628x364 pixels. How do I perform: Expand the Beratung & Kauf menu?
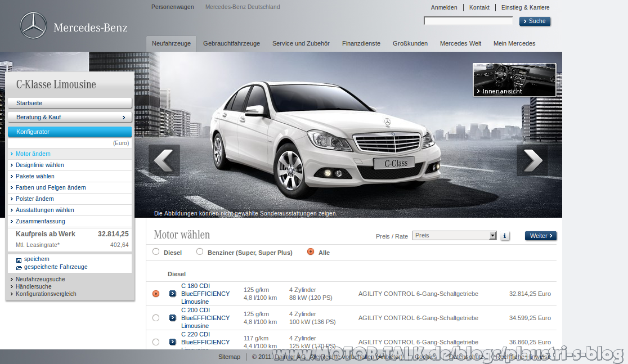tap(70, 117)
